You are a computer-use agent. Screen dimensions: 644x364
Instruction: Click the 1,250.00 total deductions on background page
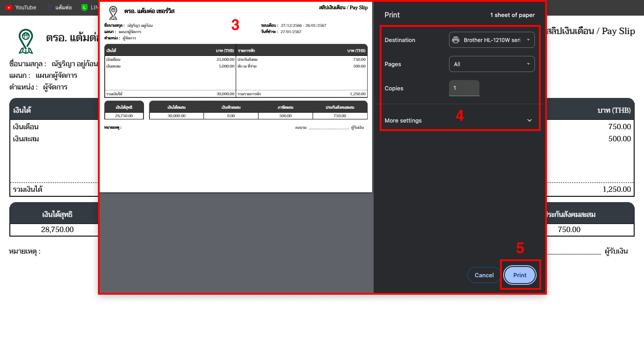pos(616,189)
